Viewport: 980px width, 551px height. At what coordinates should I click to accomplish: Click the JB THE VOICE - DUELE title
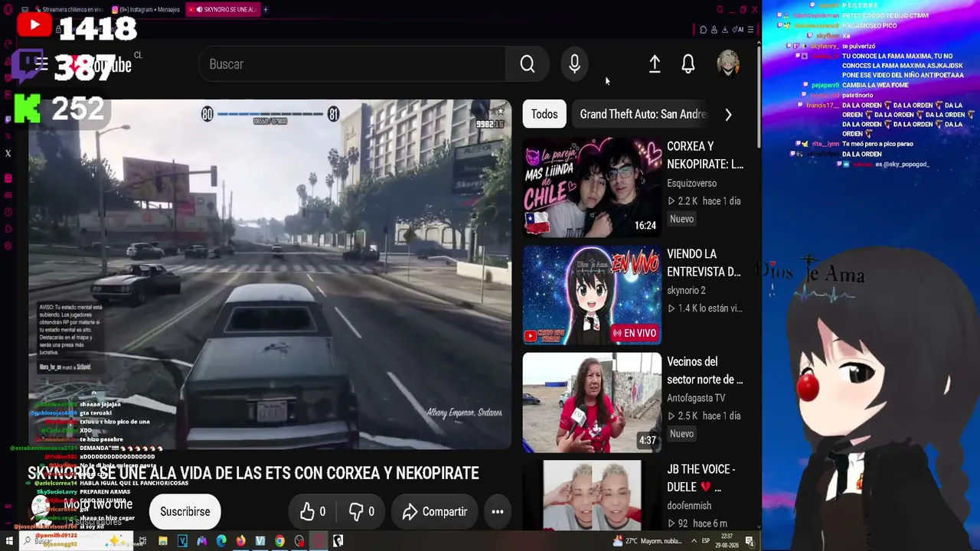tap(701, 478)
